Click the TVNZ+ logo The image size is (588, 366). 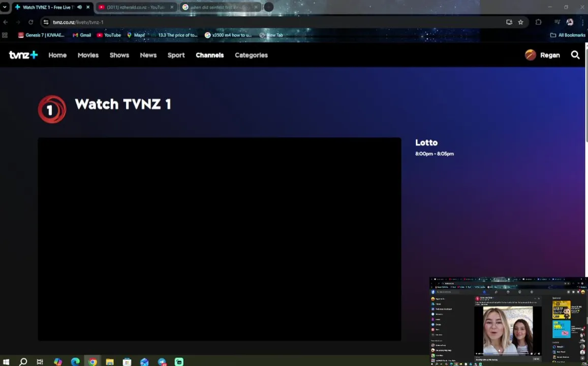[x=23, y=55]
